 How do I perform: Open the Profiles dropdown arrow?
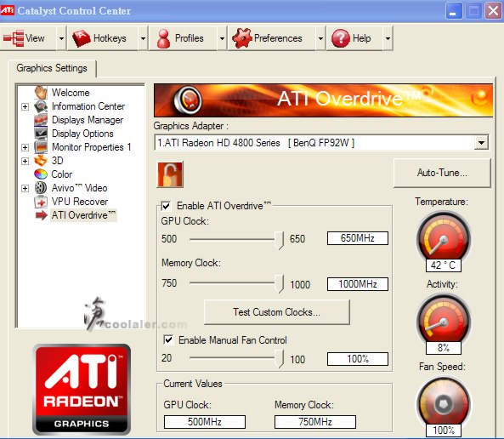[222, 38]
